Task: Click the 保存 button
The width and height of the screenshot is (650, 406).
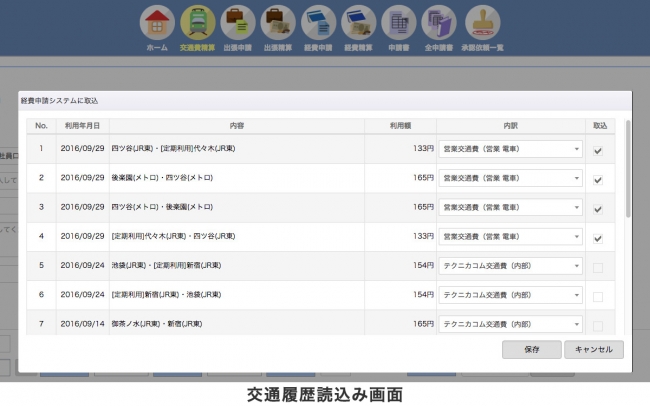Action: click(530, 350)
